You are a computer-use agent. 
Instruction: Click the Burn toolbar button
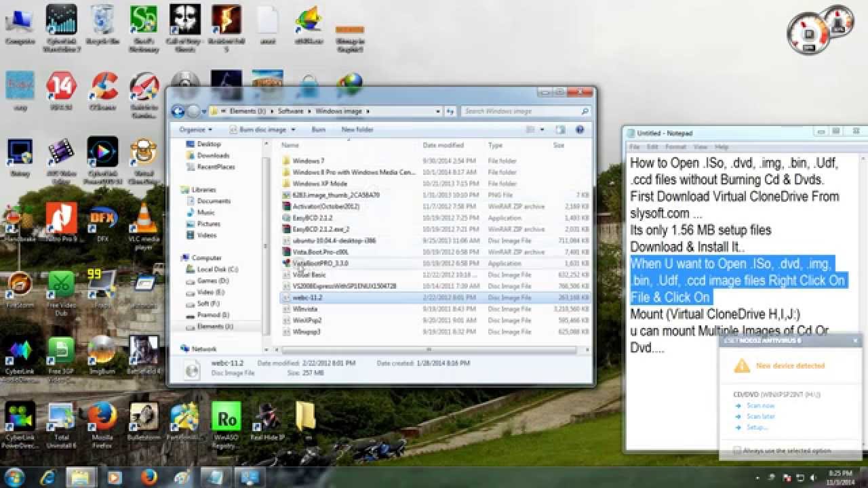point(318,129)
